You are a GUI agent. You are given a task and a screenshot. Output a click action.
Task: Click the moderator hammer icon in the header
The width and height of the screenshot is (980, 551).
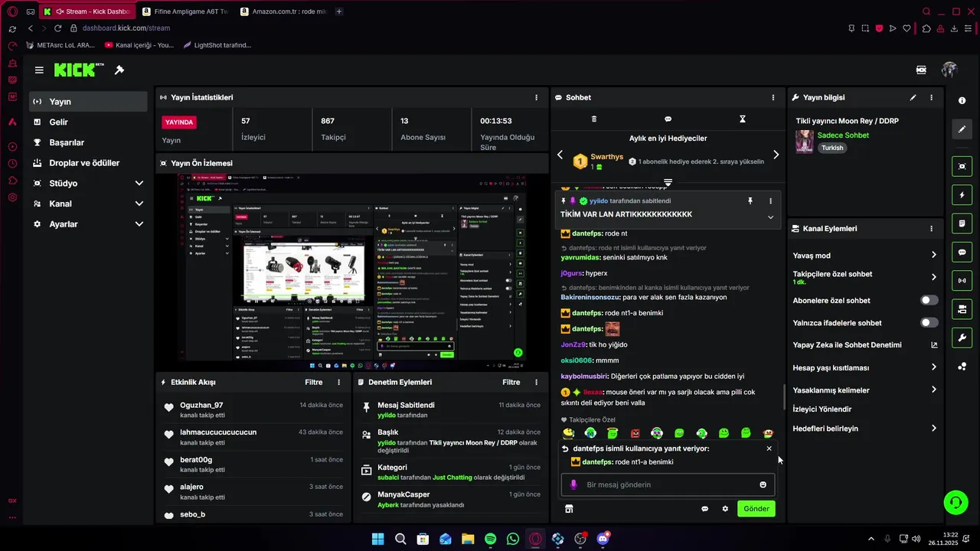(x=119, y=70)
